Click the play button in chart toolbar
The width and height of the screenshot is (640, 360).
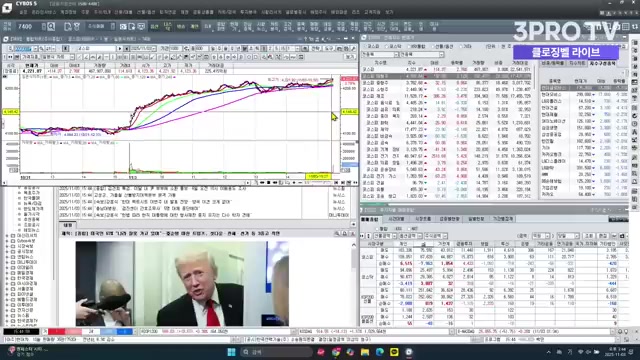pyautogui.click(x=120, y=49)
